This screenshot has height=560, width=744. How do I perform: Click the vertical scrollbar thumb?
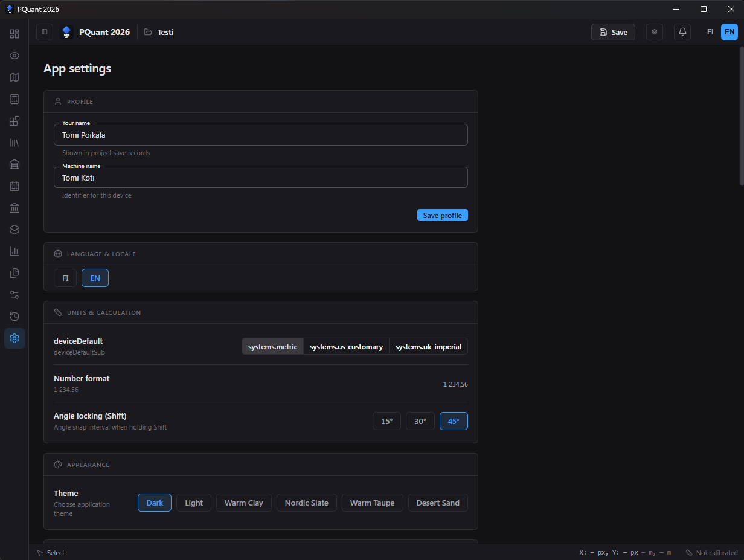[x=742, y=116]
